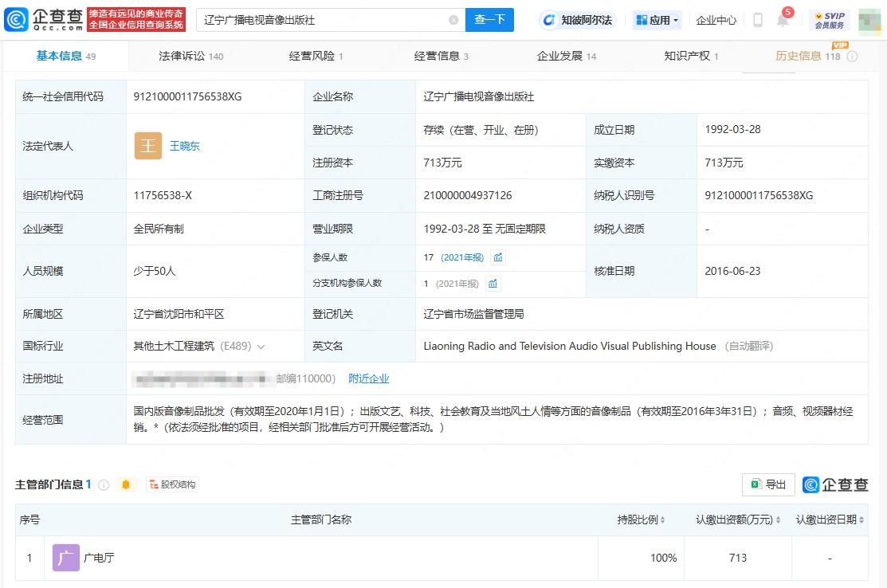Click the company name search field
Image resolution: width=887 pixels, height=588 pixels.
[x=323, y=20]
